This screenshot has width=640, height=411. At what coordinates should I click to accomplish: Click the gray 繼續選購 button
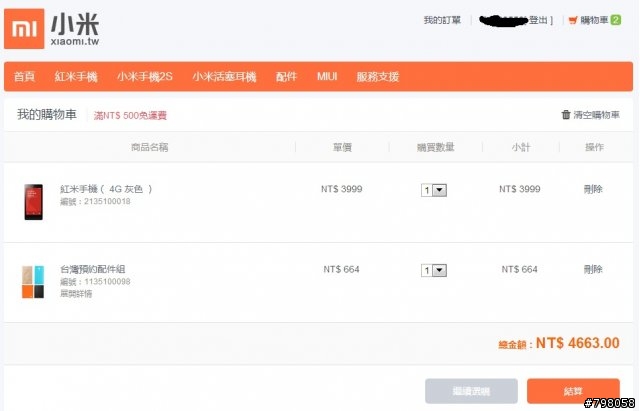click(471, 391)
